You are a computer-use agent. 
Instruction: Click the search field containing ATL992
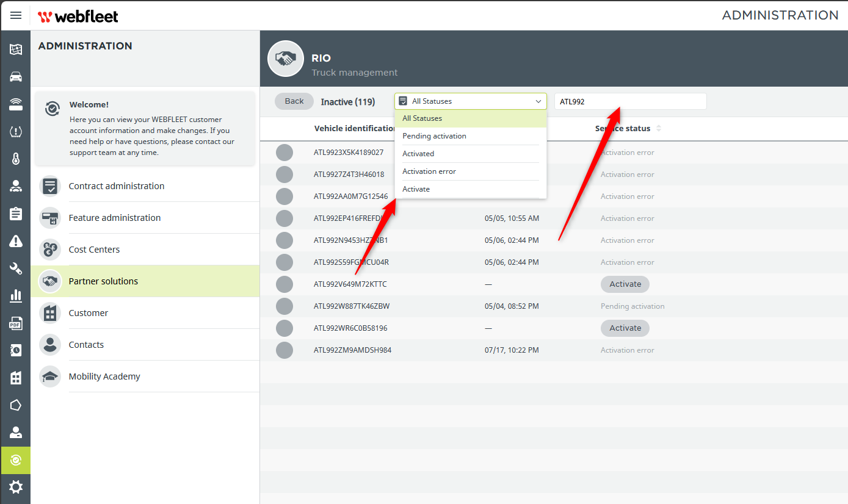pyautogui.click(x=631, y=101)
